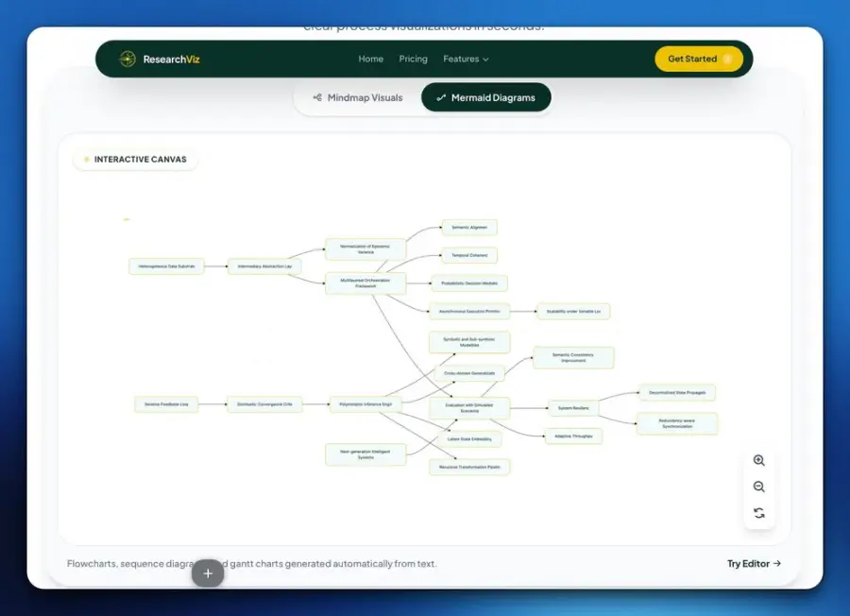Select the Temporal Coherence node

pos(469,255)
